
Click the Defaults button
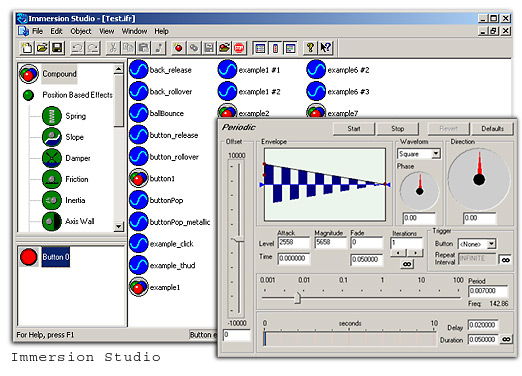[492, 129]
